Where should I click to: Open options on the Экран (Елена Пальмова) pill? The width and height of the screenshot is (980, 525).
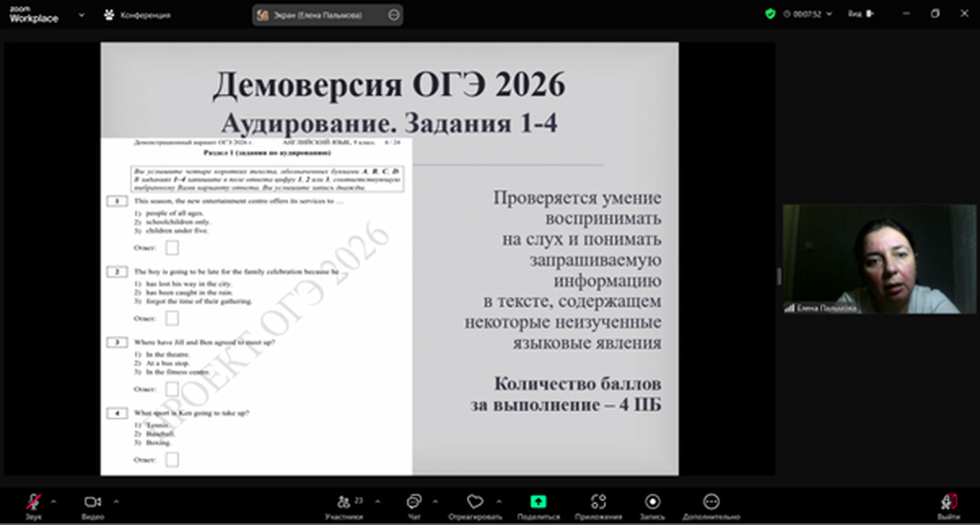click(x=394, y=15)
